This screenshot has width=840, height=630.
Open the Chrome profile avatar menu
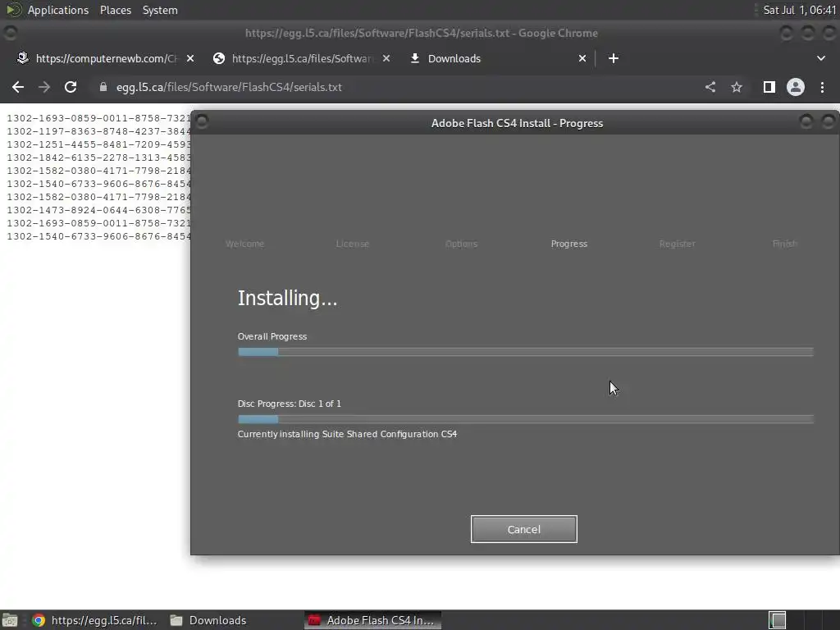(796, 87)
